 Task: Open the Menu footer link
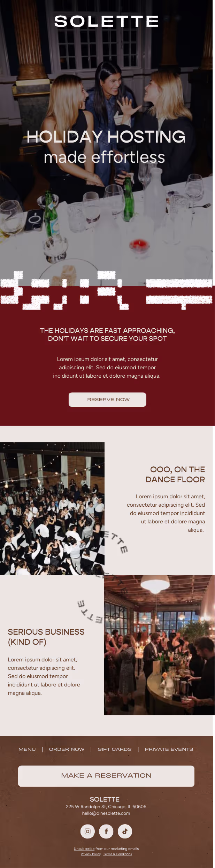pos(27,749)
